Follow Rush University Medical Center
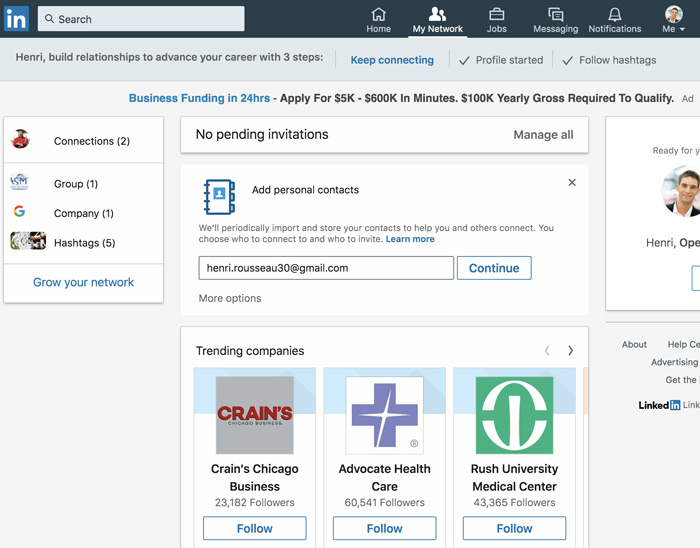The image size is (700, 548). tap(514, 528)
